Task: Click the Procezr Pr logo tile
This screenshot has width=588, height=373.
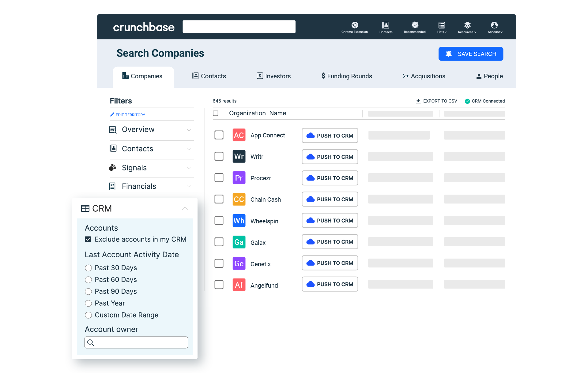Action: [x=239, y=178]
